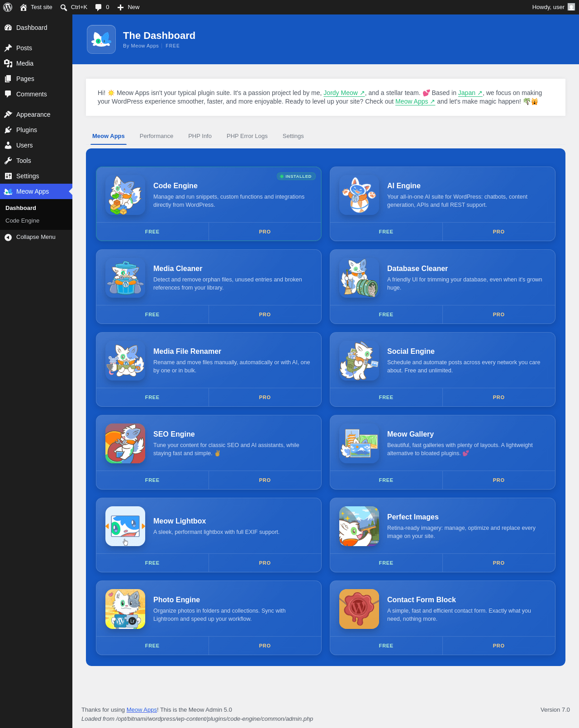Open the comments bubble icon in admin bar
The width and height of the screenshot is (579, 728).
point(98,7)
